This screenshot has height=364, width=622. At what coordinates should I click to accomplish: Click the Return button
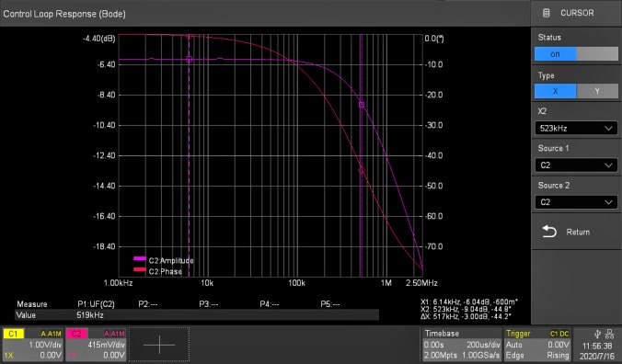576,232
